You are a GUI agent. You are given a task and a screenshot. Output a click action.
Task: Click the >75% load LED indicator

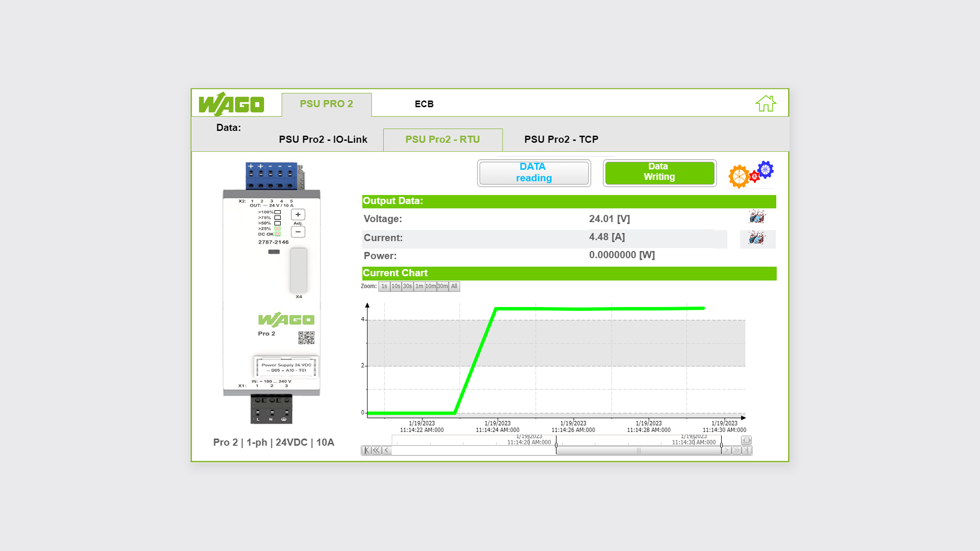[278, 217]
